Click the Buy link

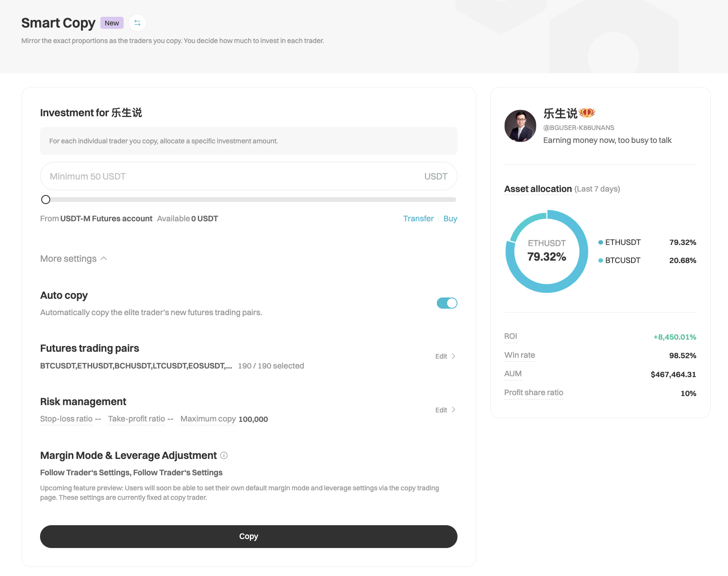(x=450, y=219)
